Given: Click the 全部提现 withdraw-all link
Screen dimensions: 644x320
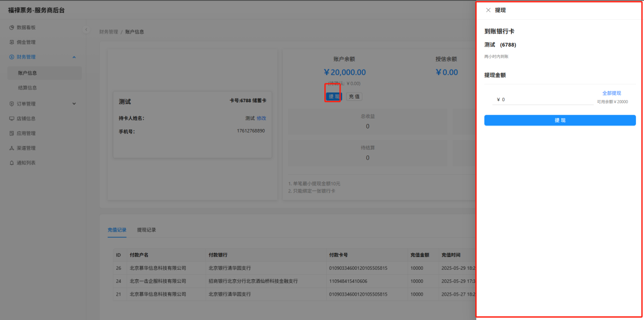Looking at the screenshot, I should [x=611, y=93].
